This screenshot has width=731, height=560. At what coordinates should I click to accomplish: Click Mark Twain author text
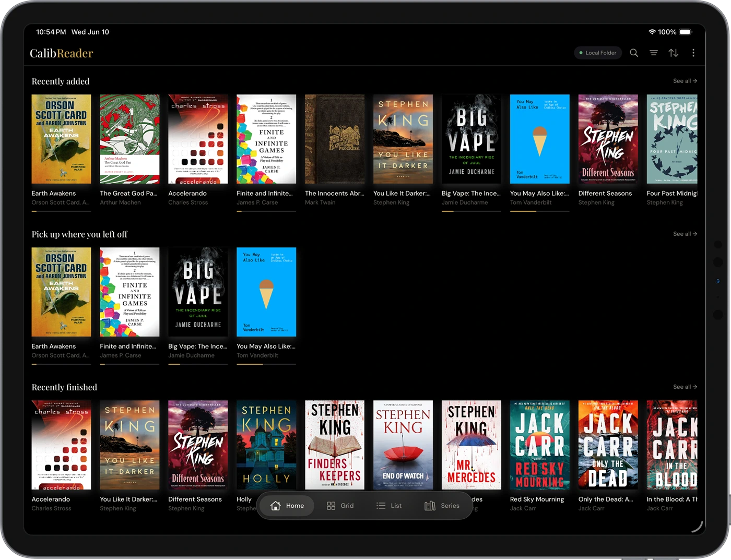click(320, 202)
